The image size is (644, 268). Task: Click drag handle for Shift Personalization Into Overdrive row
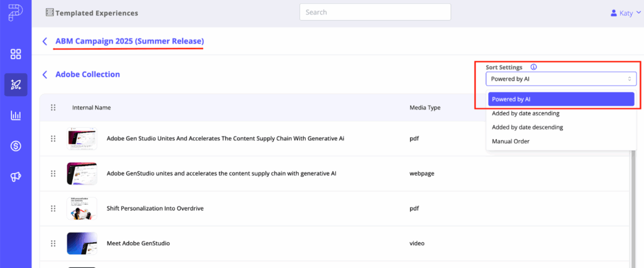click(53, 208)
